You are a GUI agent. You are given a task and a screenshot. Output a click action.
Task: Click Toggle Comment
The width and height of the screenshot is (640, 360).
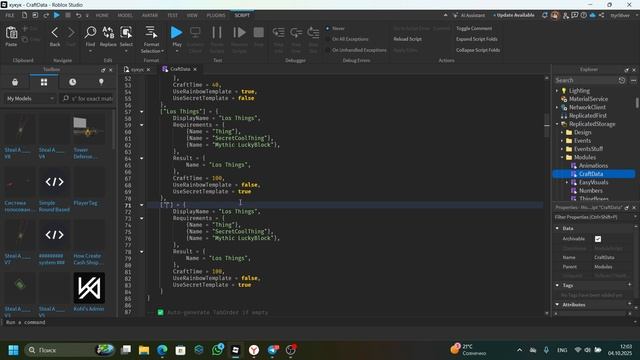[x=474, y=29]
